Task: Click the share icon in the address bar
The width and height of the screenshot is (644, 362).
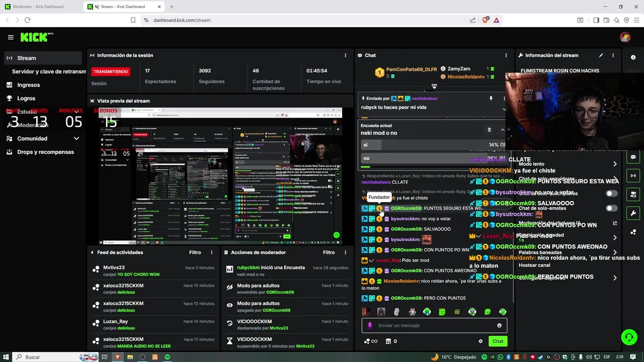Action: coord(473,20)
